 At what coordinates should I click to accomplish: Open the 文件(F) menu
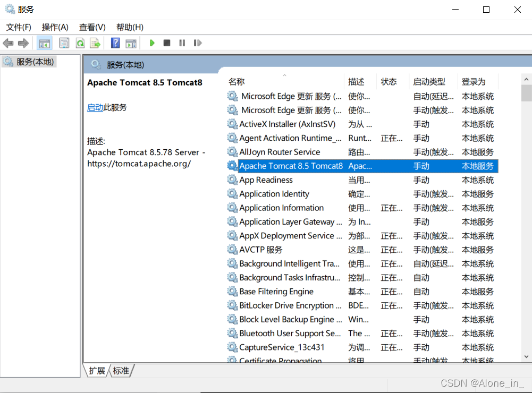click(19, 27)
